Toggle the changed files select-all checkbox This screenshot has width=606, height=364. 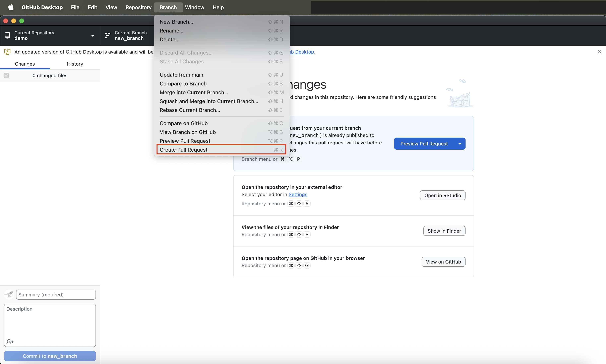click(7, 75)
